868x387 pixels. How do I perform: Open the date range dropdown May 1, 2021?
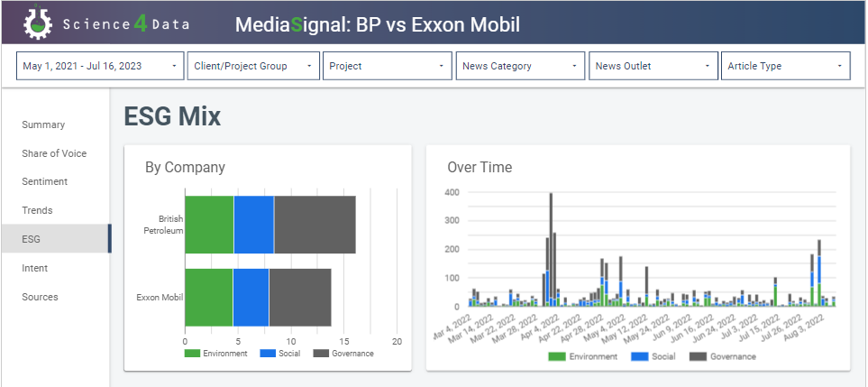(x=100, y=66)
